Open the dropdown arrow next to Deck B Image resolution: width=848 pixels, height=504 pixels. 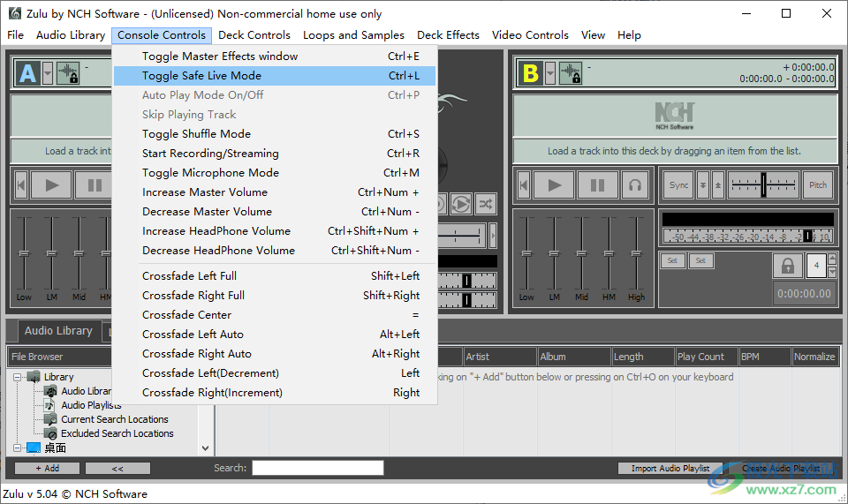(550, 73)
